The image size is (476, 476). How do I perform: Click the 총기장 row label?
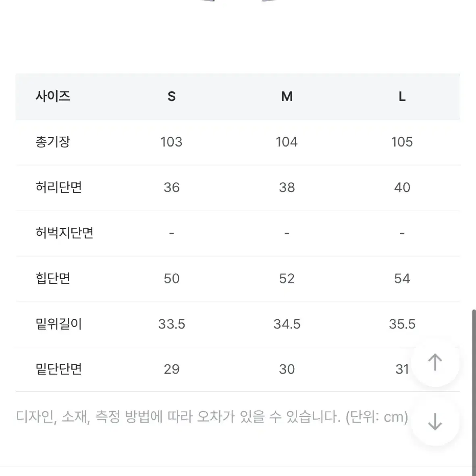click(53, 142)
